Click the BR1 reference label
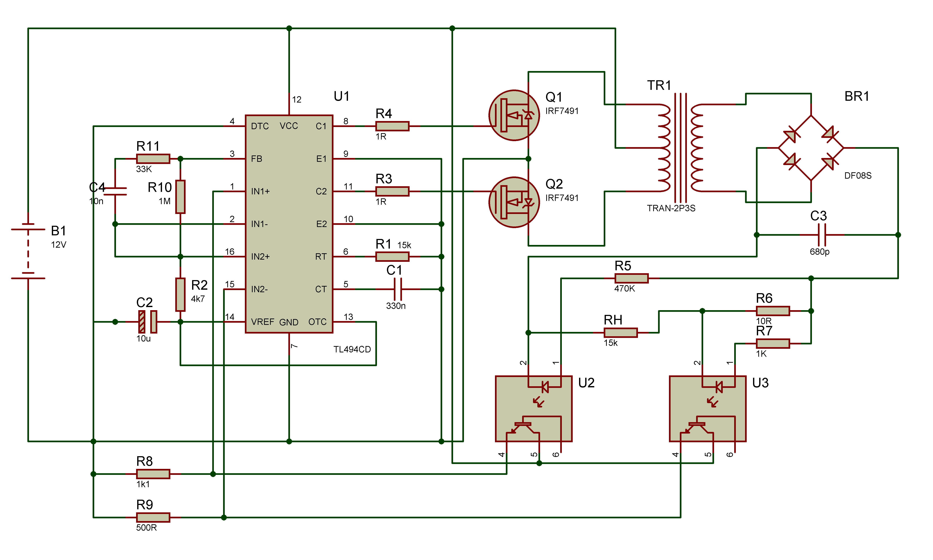Viewport: 933px width, 560px height. click(857, 96)
